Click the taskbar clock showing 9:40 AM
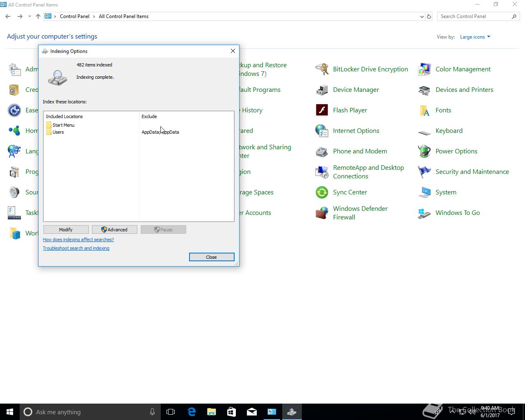The width and height of the screenshot is (525, 420). [490, 412]
